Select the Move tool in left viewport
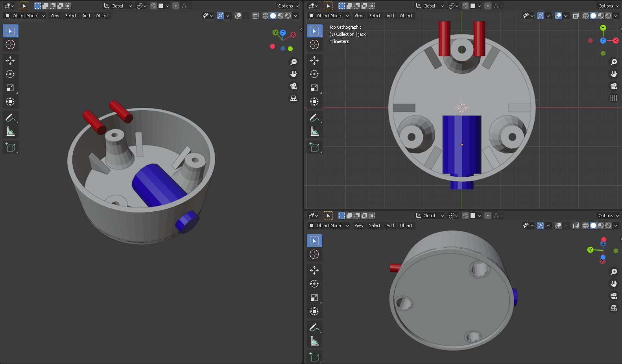 coord(10,60)
